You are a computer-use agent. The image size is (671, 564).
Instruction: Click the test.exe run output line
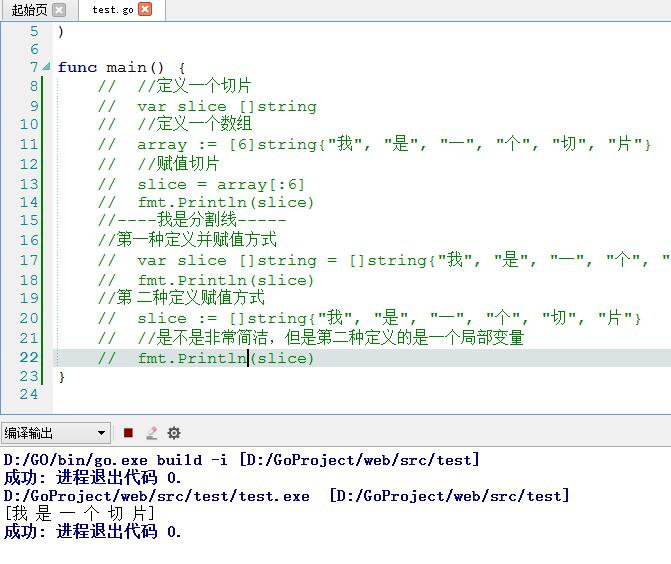pos(287,496)
